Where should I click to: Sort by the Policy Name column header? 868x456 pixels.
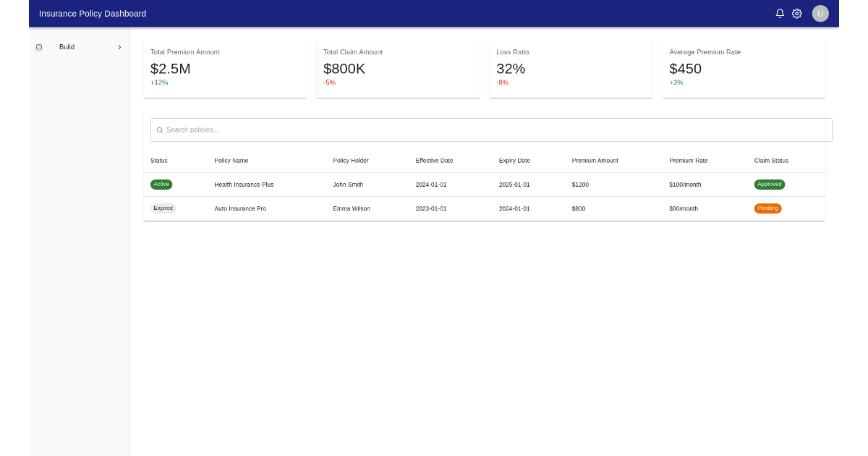click(231, 161)
